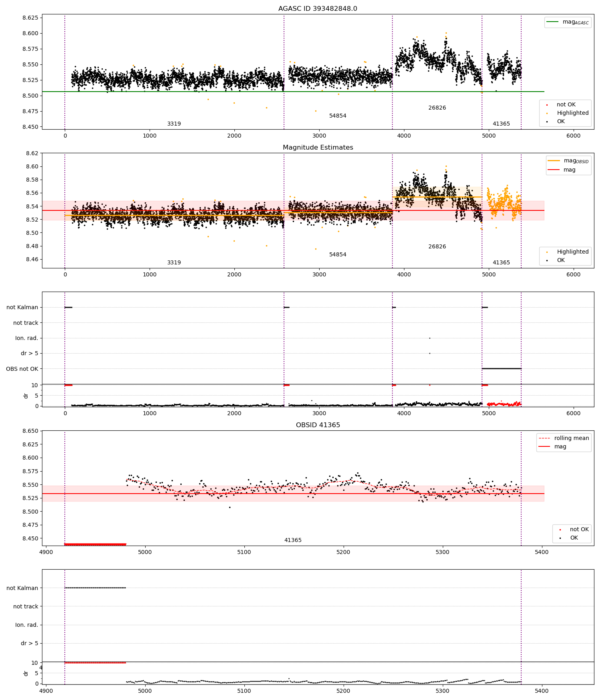Click the 'dr > 5' row label in bottom panel
600x700 pixels.
(x=29, y=643)
